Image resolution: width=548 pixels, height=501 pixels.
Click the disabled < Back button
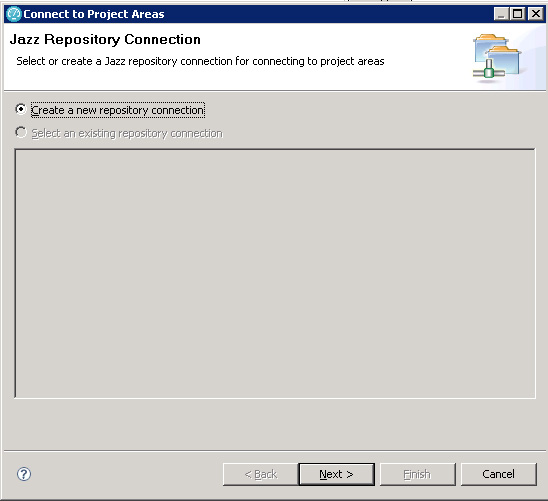click(260, 474)
